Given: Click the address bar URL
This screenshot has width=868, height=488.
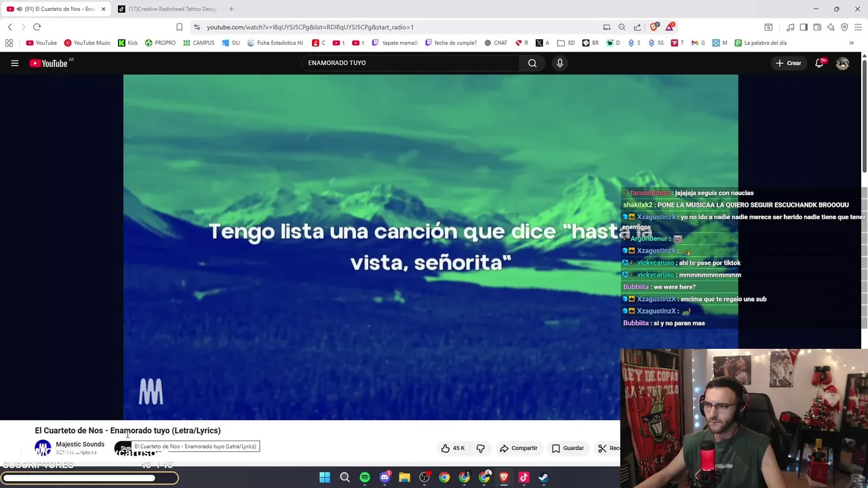Looking at the screenshot, I should coord(310,27).
